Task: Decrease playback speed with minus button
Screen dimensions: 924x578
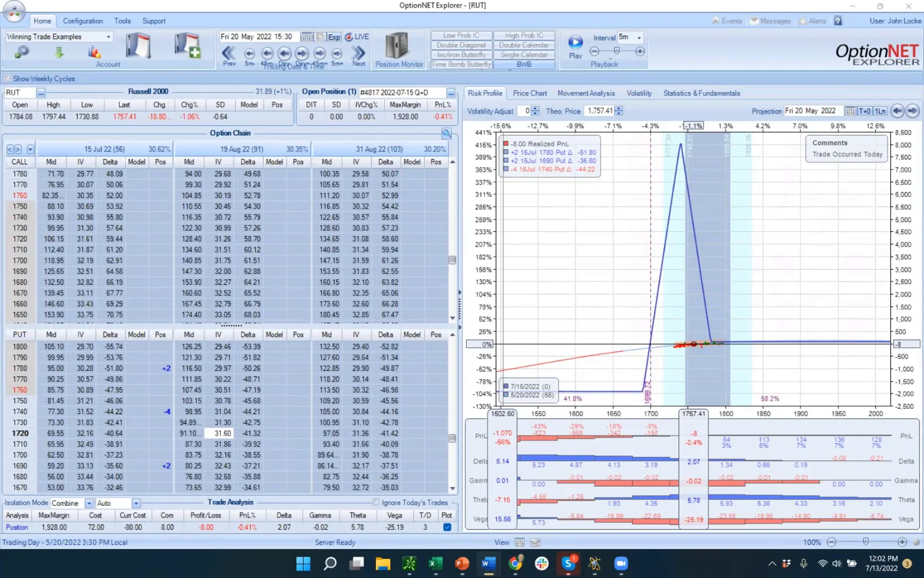Action: tap(594, 51)
